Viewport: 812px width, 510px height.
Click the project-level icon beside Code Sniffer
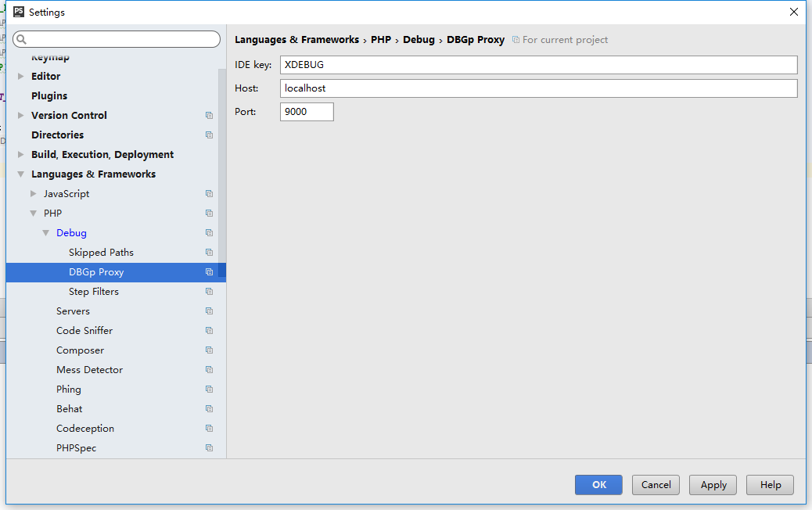pos(209,331)
